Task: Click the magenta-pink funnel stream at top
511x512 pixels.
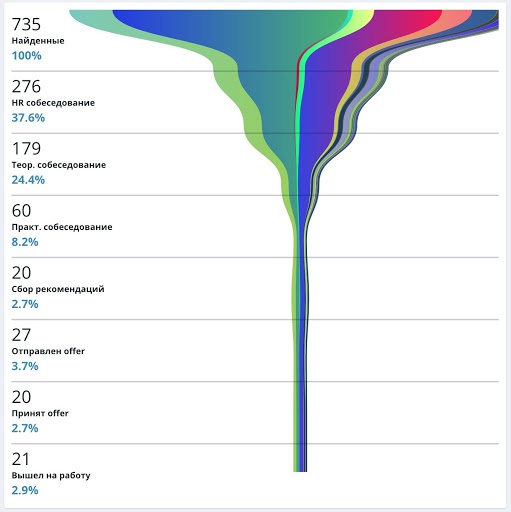Action: coord(407,20)
